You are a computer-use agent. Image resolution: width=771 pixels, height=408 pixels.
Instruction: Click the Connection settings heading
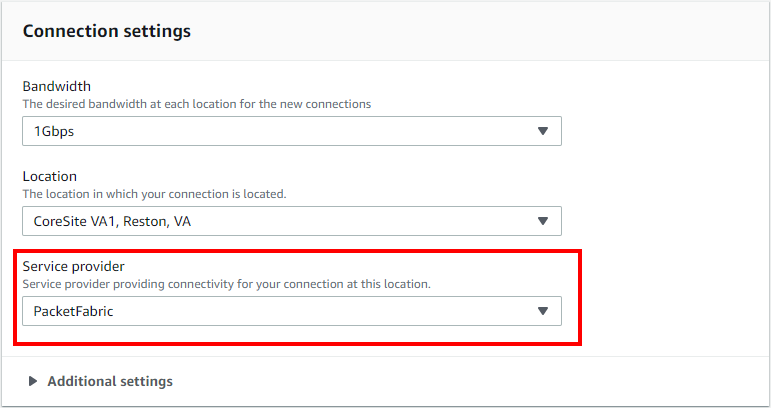coord(107,31)
